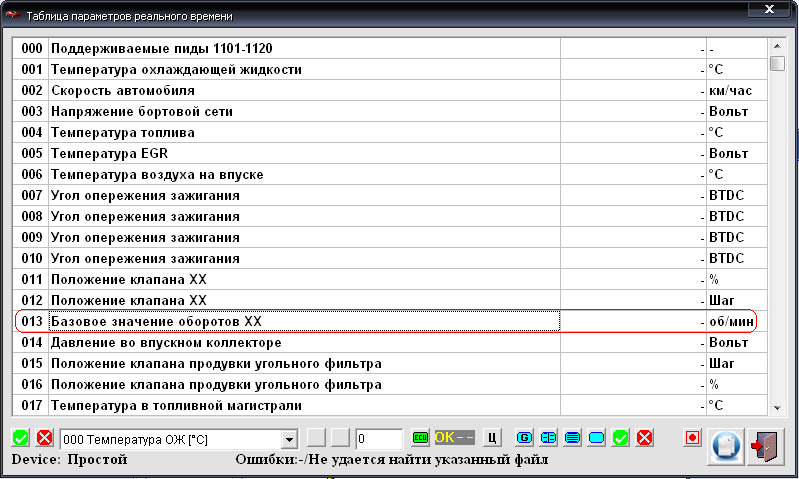Select row 009 Угол опережения зажигания
Viewport: 799px width, 479px height.
coord(390,237)
